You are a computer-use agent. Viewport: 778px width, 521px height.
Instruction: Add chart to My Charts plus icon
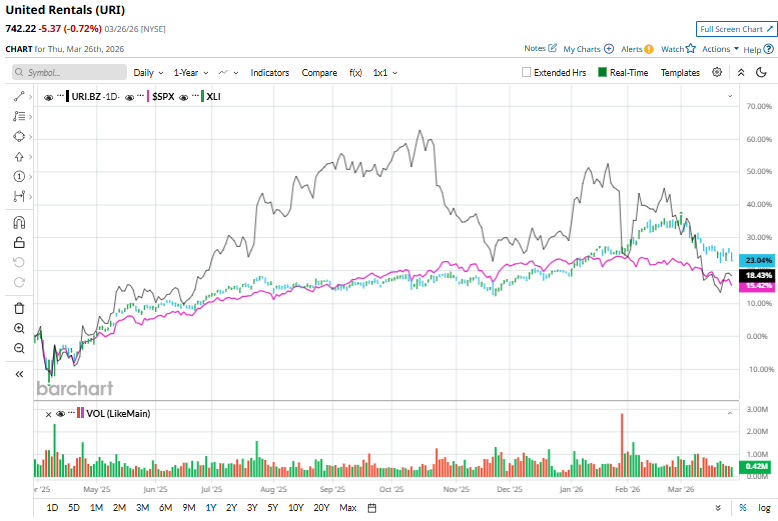(609, 49)
